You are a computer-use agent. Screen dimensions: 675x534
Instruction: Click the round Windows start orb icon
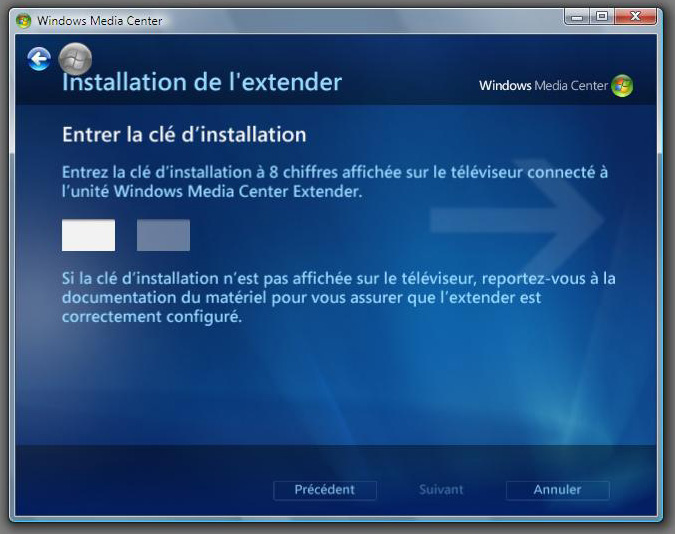click(75, 59)
